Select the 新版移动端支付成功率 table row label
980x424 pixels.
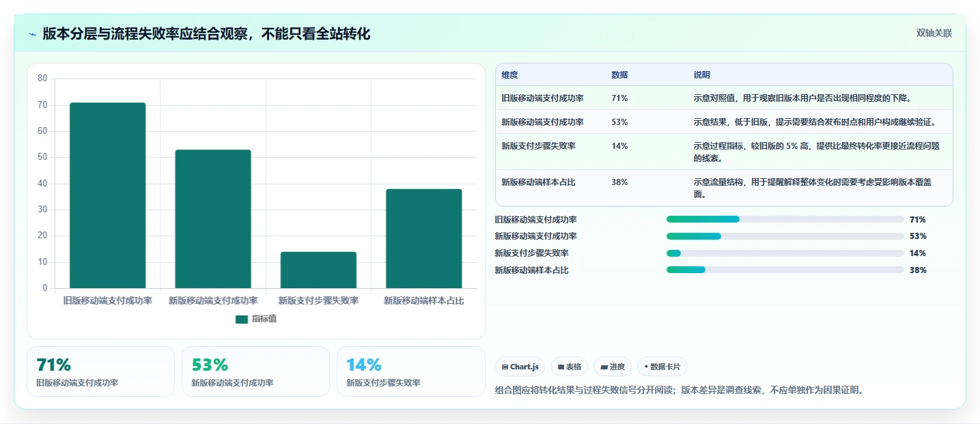(542, 122)
